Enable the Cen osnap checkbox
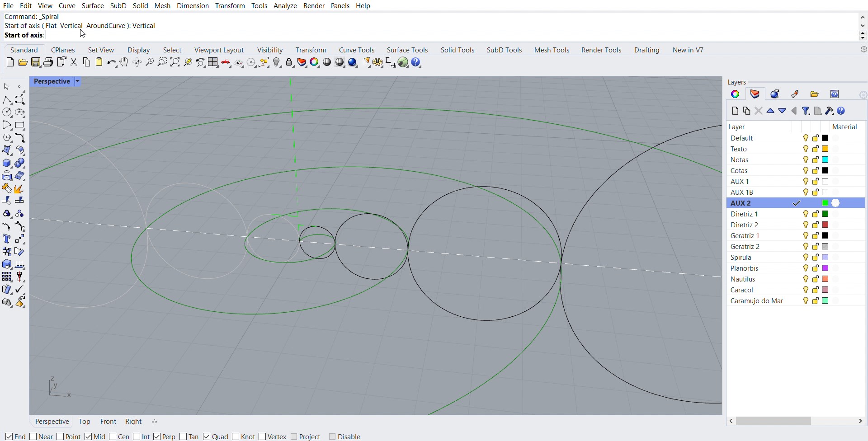 (113, 436)
